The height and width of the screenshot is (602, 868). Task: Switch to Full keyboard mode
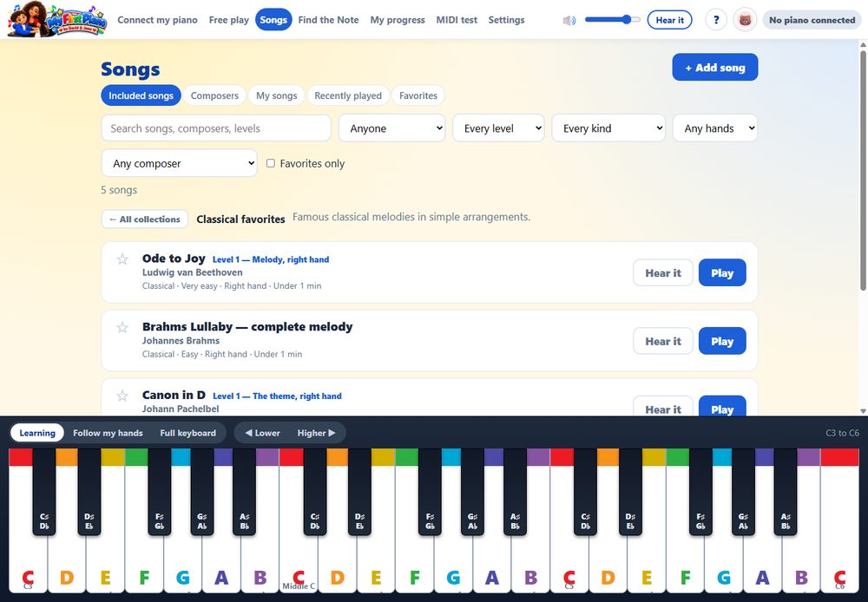188,433
